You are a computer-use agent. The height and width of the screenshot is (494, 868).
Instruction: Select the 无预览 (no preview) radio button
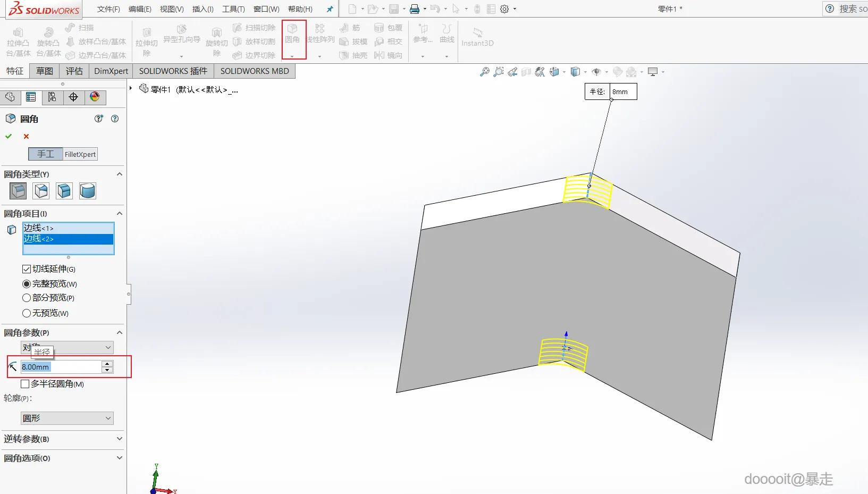pyautogui.click(x=26, y=313)
